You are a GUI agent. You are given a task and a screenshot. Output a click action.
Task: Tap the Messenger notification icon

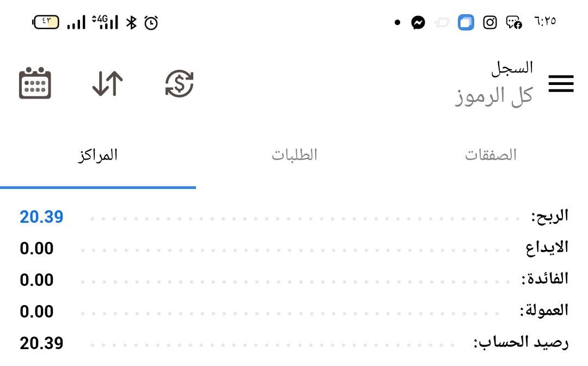[418, 22]
